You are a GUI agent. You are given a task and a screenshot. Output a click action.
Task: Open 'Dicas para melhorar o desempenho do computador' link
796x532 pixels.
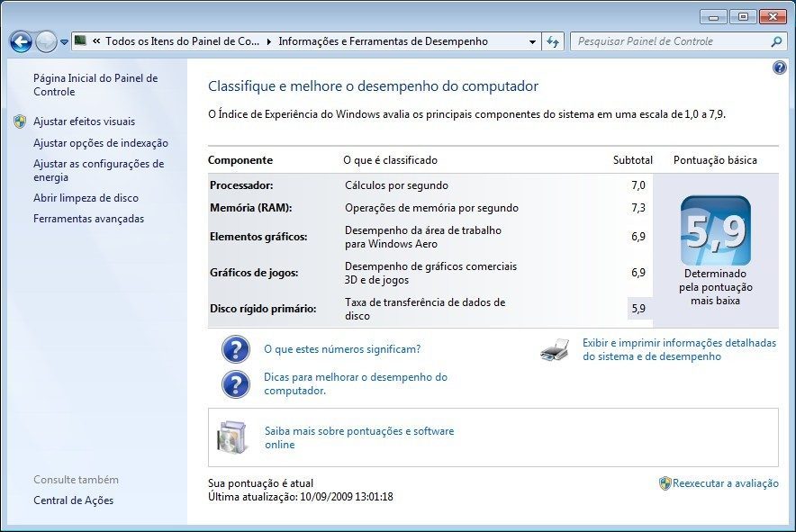point(356,383)
